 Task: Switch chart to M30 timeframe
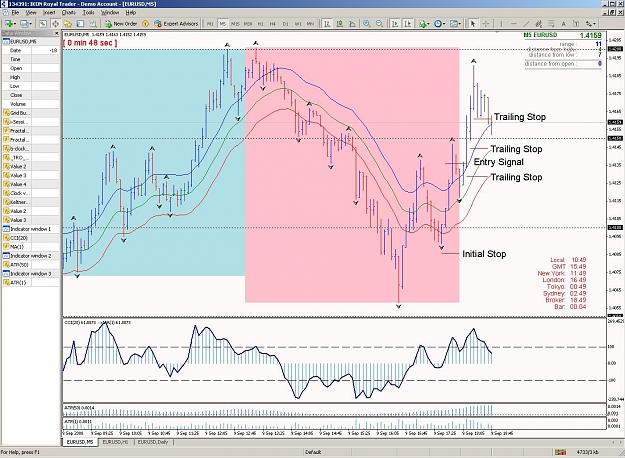pyautogui.click(x=248, y=24)
